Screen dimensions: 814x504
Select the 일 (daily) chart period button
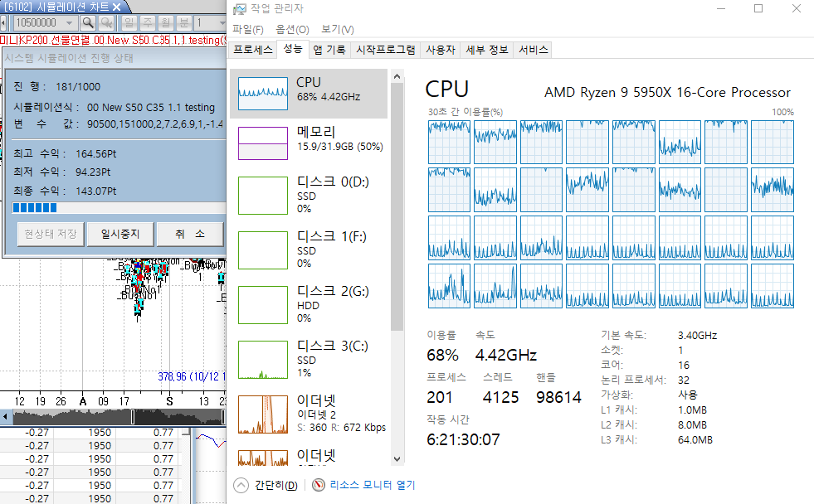tap(129, 22)
